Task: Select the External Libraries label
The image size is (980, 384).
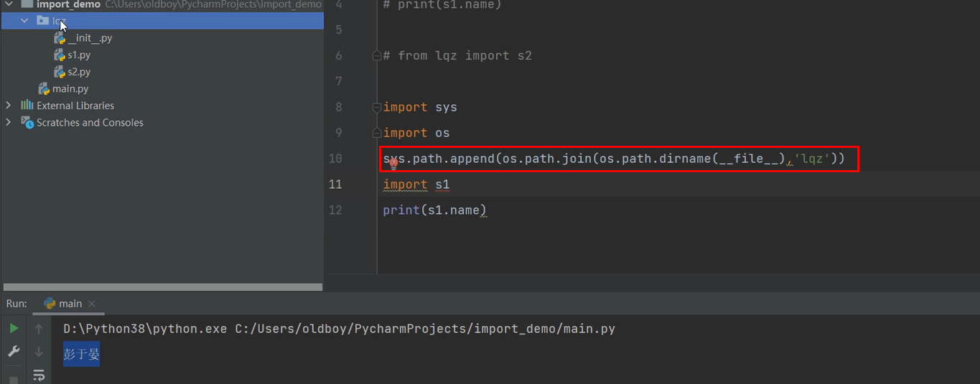Action: pyautogui.click(x=75, y=106)
